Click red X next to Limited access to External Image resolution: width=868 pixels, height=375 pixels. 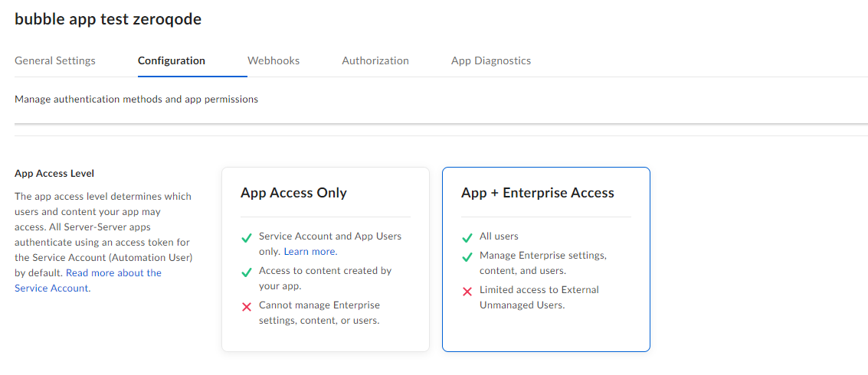467,292
